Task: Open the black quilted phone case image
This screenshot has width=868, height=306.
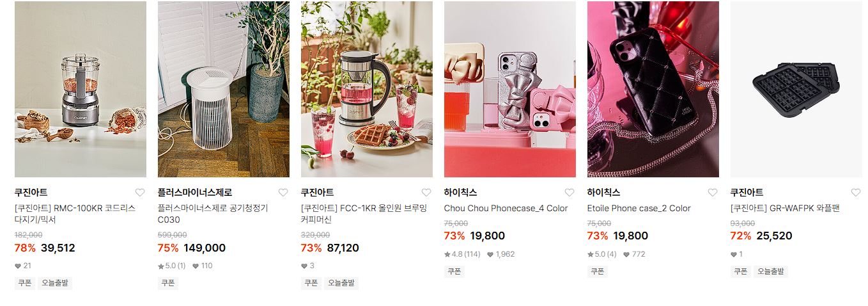Action: (x=653, y=89)
